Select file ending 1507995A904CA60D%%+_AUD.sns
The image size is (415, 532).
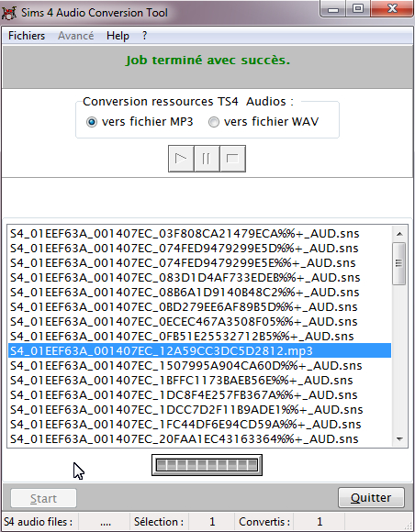(x=199, y=365)
